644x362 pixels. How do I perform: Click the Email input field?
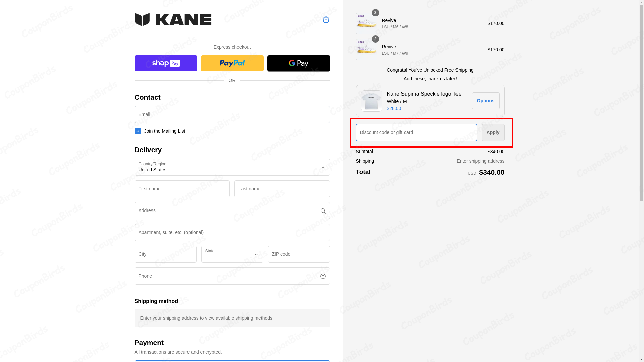pos(232,114)
